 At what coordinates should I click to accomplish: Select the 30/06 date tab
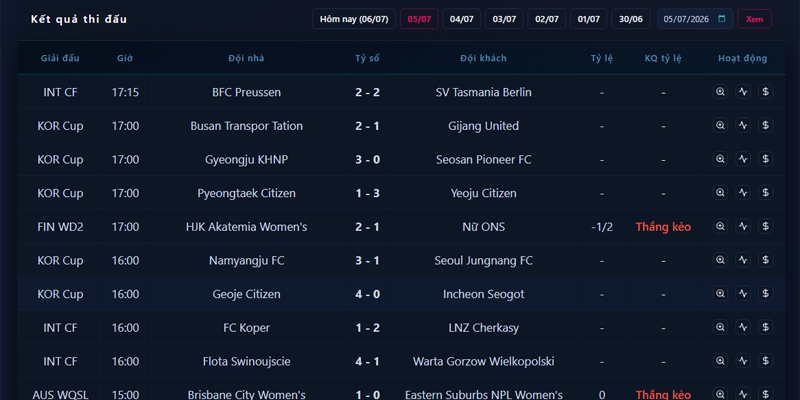[x=631, y=19]
